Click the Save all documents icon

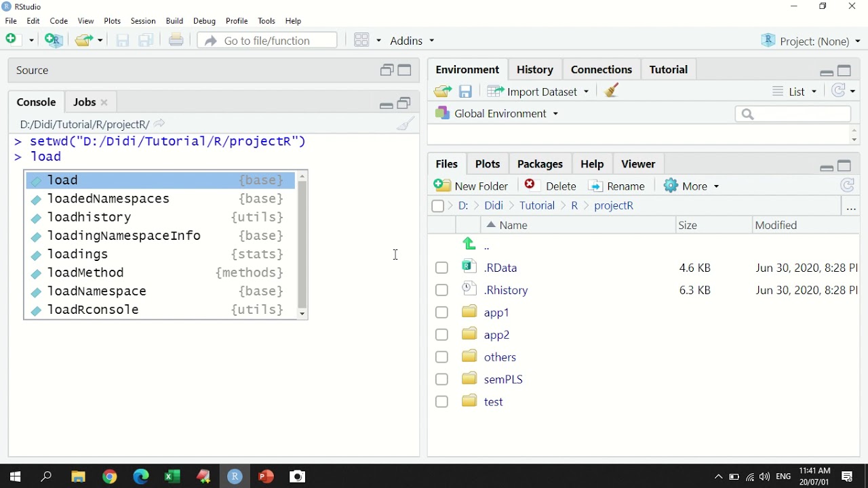click(146, 41)
